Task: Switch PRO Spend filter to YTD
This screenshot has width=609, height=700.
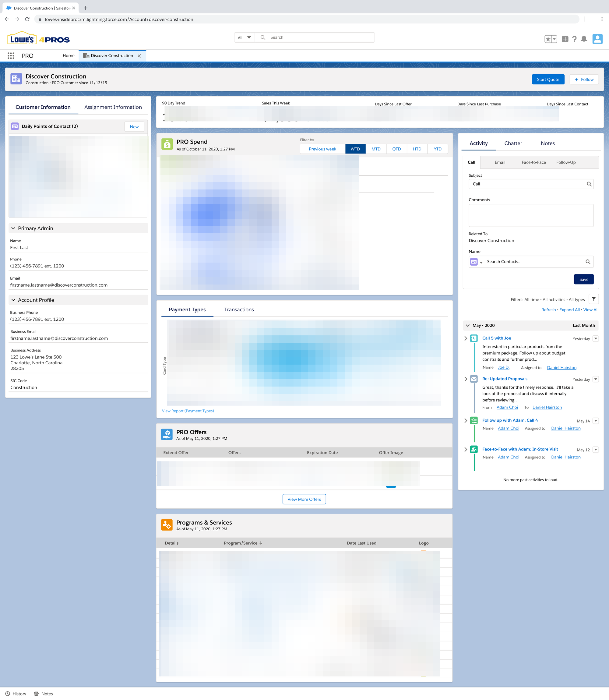Action: [x=437, y=149]
